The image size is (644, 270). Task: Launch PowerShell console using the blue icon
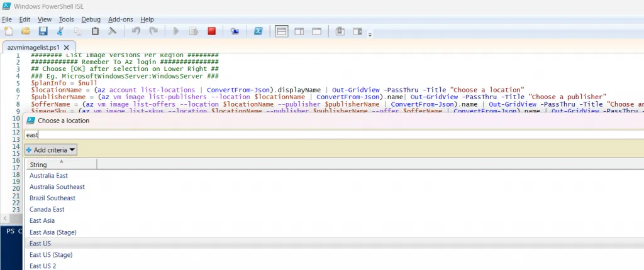tap(258, 31)
